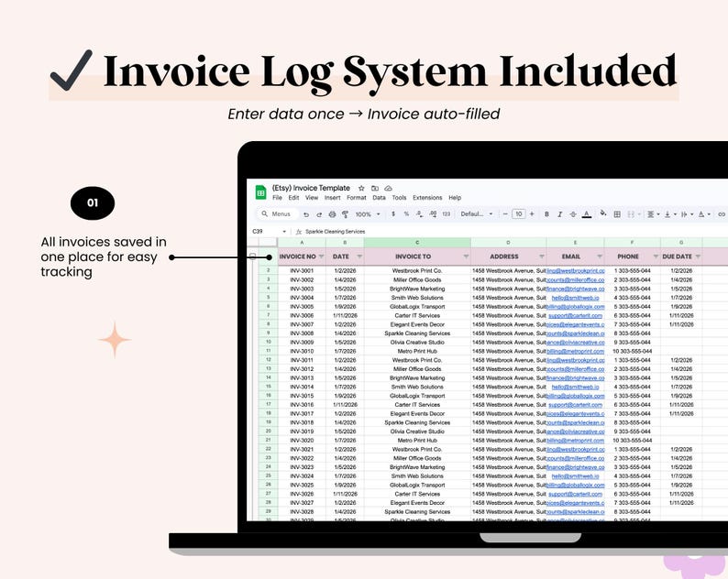Open the Default font dropdown

[477, 213]
